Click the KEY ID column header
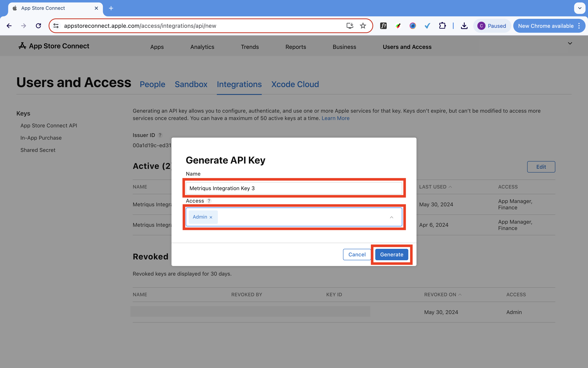 tap(334, 294)
